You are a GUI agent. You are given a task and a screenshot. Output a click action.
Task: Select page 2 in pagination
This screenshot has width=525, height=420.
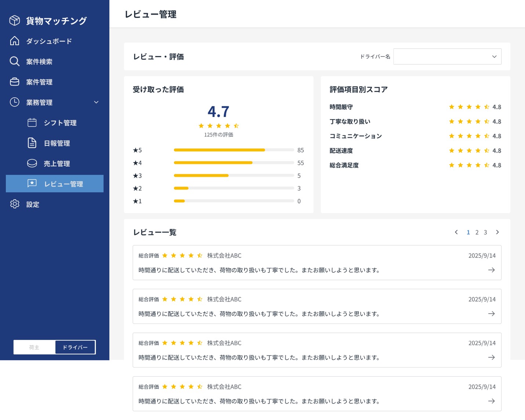(477, 232)
